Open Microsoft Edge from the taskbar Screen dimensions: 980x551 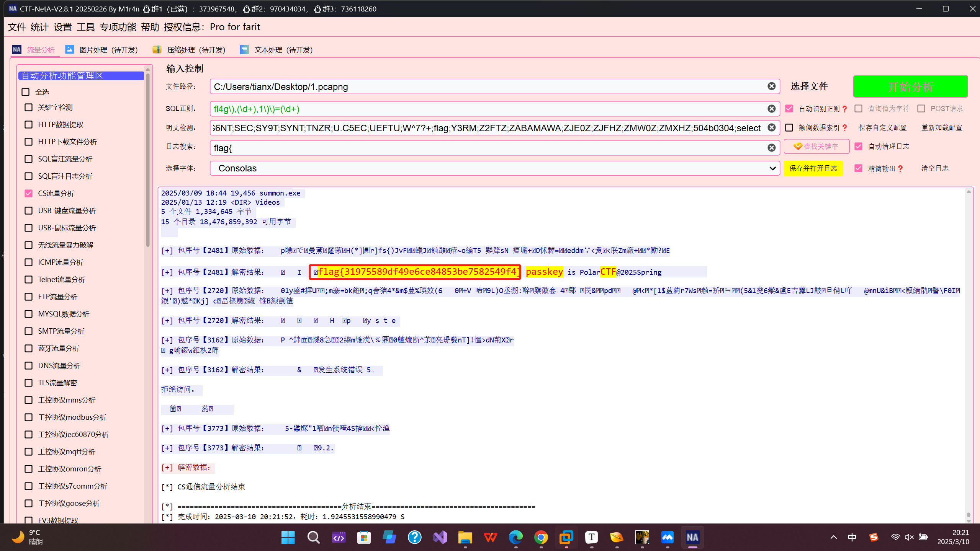(515, 537)
